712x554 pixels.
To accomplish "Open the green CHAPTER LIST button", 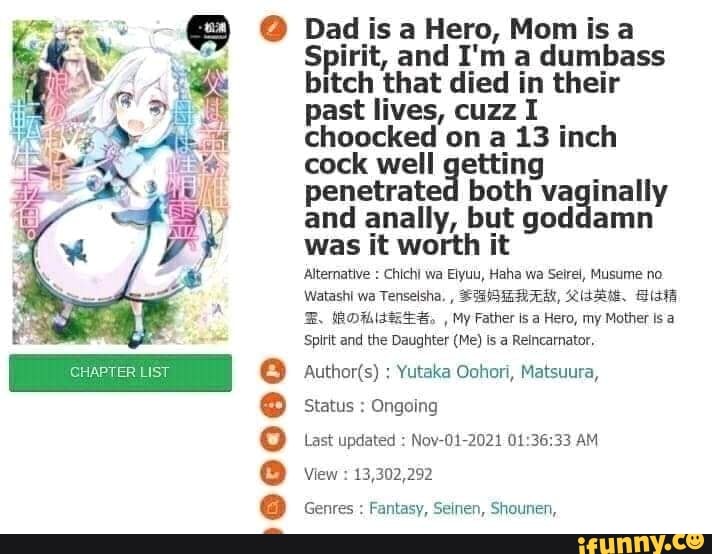I will coord(120,373).
